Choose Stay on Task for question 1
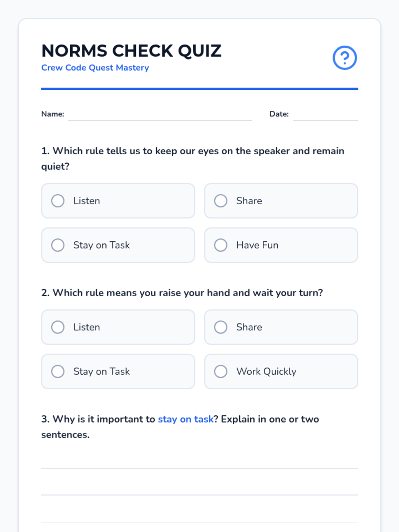This screenshot has height=532, width=399. pos(58,245)
